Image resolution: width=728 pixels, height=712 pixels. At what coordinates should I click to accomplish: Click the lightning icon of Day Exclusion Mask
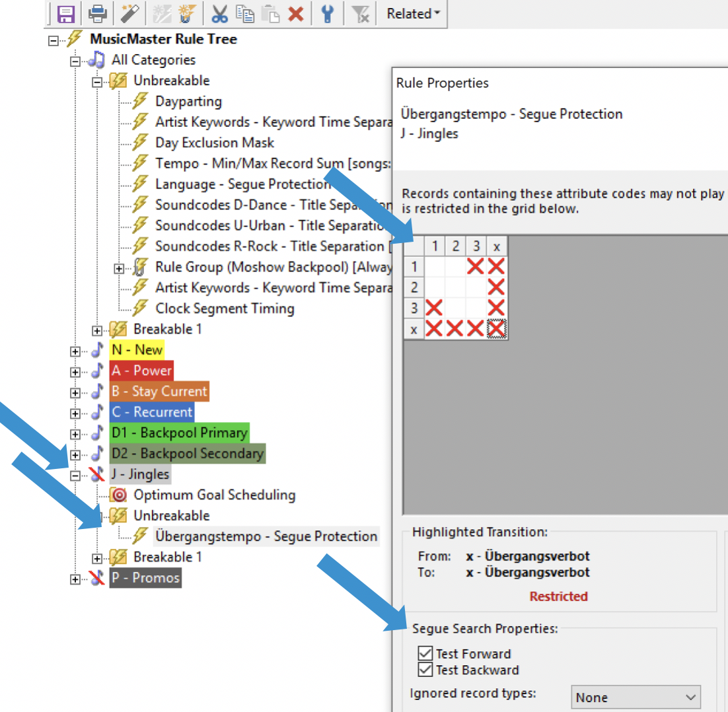click(x=140, y=142)
